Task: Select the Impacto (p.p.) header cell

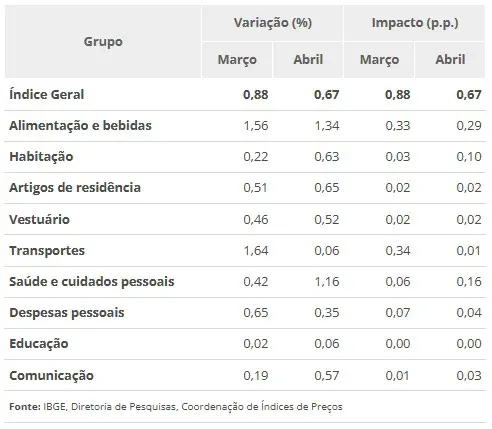Action: pyautogui.click(x=415, y=23)
